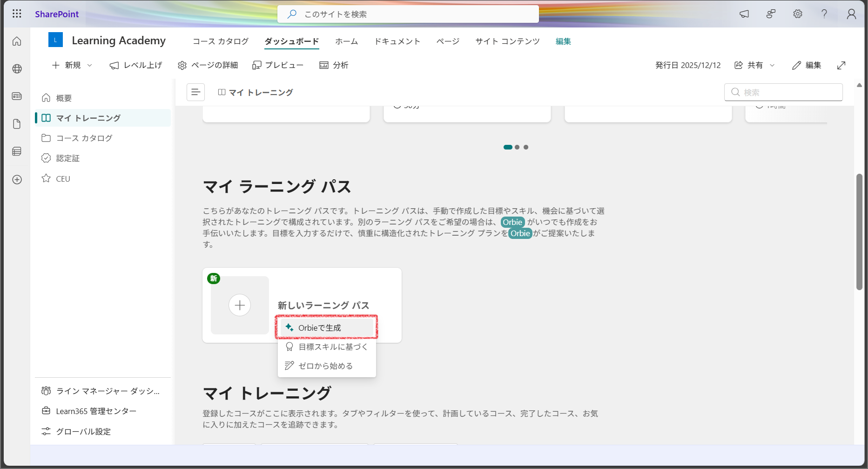
Task: Select the second carousel page dot
Action: pos(517,147)
